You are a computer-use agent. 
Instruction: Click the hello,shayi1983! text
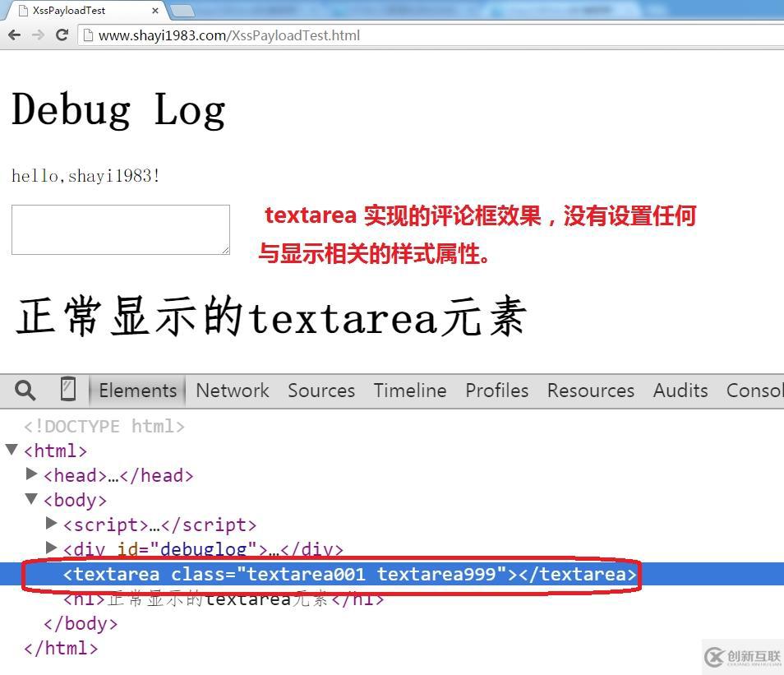click(85, 176)
